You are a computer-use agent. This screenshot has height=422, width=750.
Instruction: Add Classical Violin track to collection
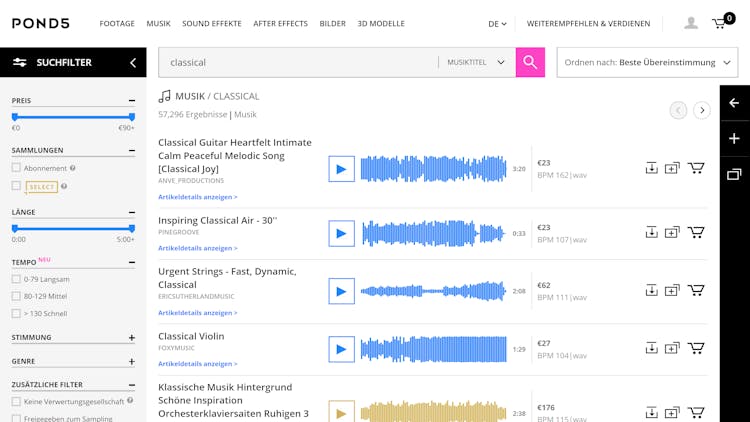(x=672, y=348)
